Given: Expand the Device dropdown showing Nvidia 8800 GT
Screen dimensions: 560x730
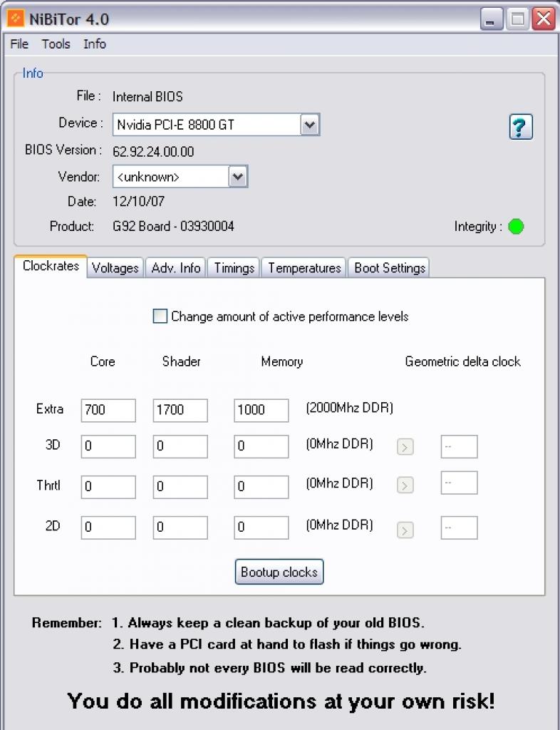Looking at the screenshot, I should (310, 125).
